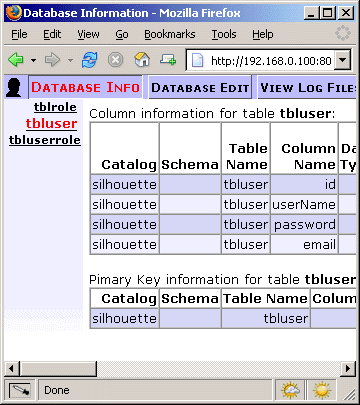Select the tbluser table link
The width and height of the screenshot is (360, 405).
click(x=51, y=123)
